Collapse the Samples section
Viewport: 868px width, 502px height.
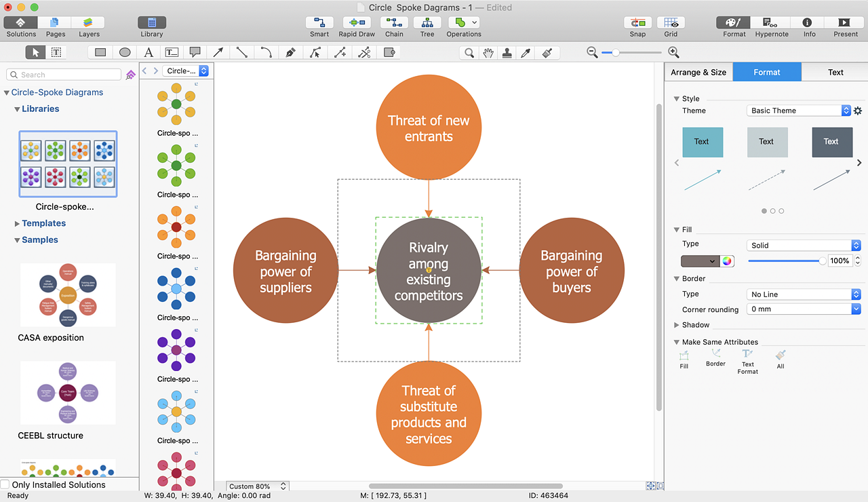tap(18, 240)
